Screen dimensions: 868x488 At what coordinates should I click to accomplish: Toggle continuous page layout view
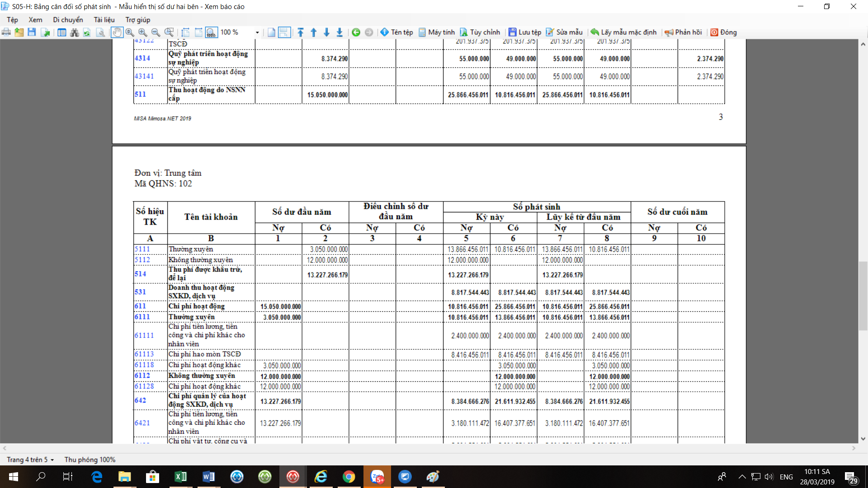pyautogui.click(x=284, y=32)
